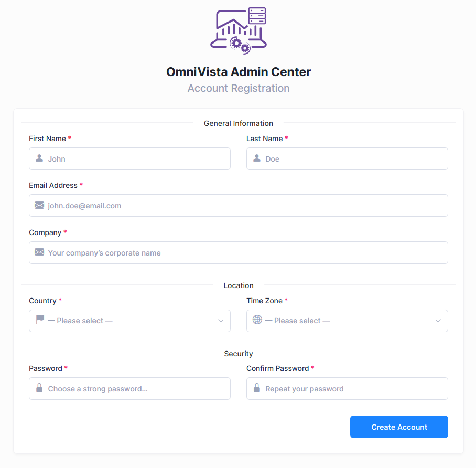Open the Country dropdown
The width and height of the screenshot is (476, 468).
(129, 321)
